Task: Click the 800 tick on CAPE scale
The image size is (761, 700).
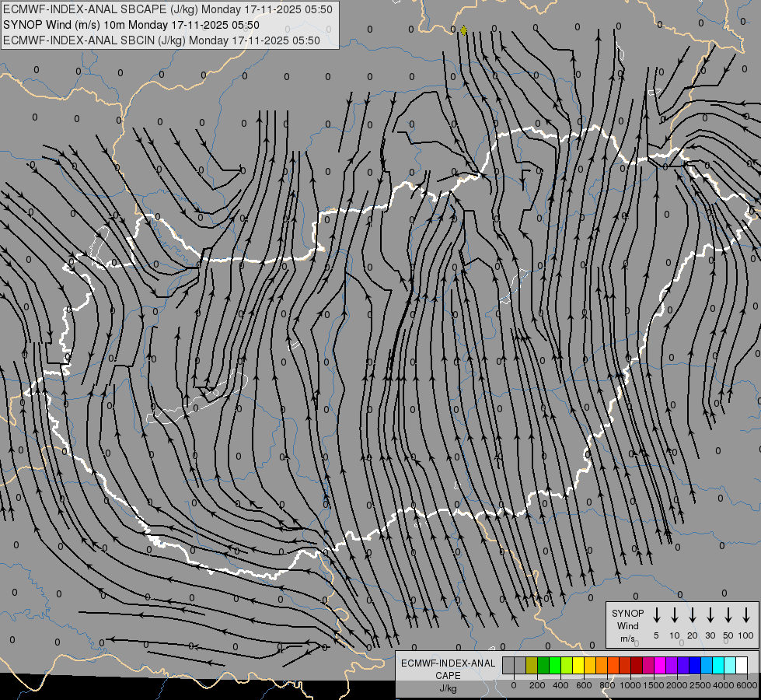Action: tap(607, 685)
